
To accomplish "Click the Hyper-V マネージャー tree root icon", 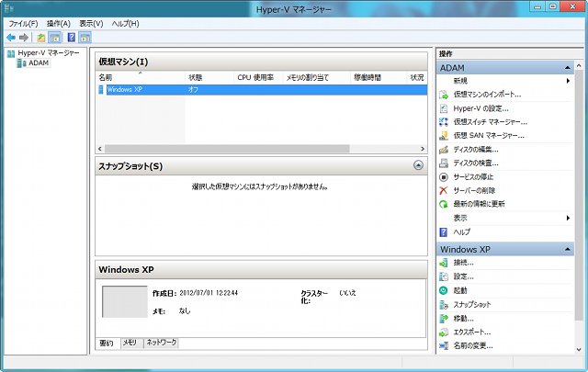I will [11, 53].
